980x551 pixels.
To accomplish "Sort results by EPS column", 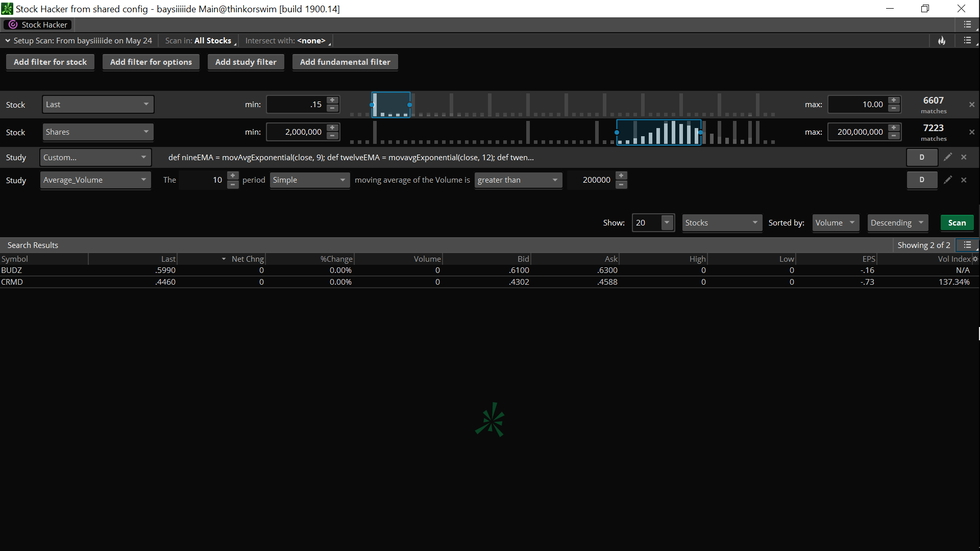I will coord(836,259).
